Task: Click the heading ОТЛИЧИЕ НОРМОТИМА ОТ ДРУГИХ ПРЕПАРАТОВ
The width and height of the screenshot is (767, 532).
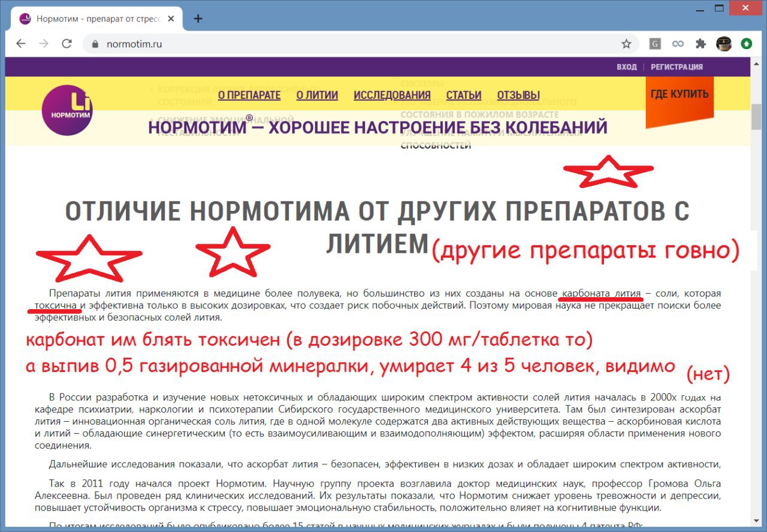Action: point(377,228)
